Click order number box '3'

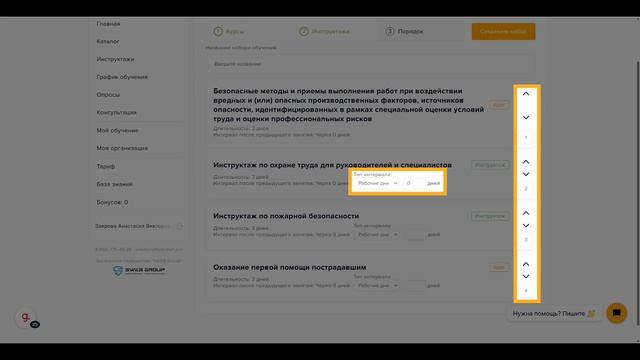click(526, 240)
